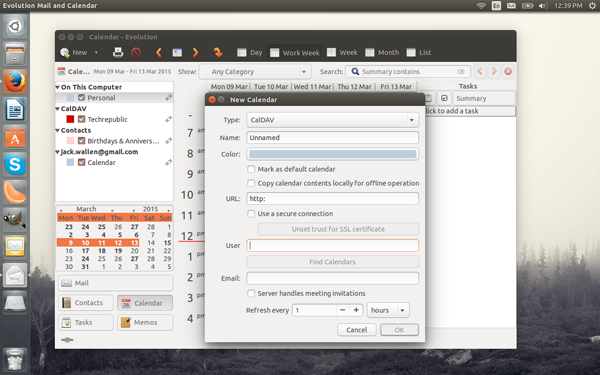The image size is (600, 375).
Task: Click the Go to date jump icon
Action: point(218,52)
